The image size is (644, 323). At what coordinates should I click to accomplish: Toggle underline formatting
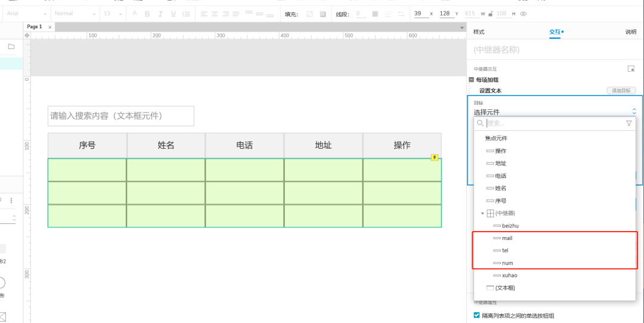point(173,14)
